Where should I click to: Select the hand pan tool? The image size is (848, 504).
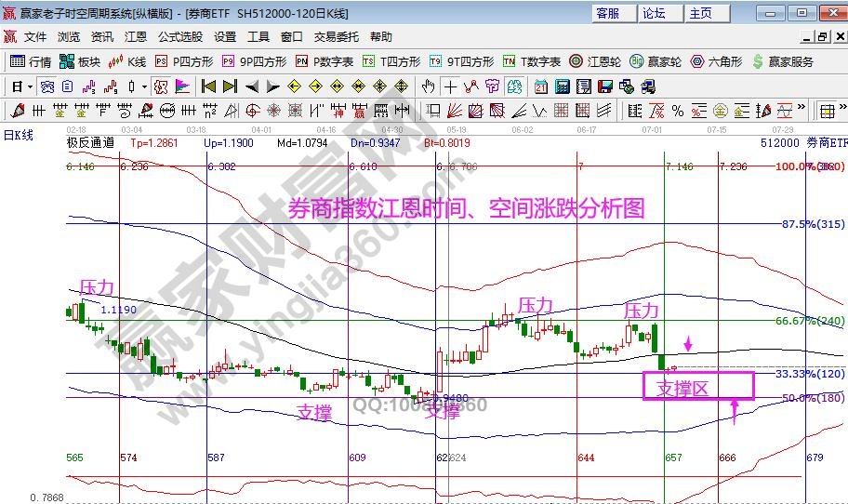[428, 86]
